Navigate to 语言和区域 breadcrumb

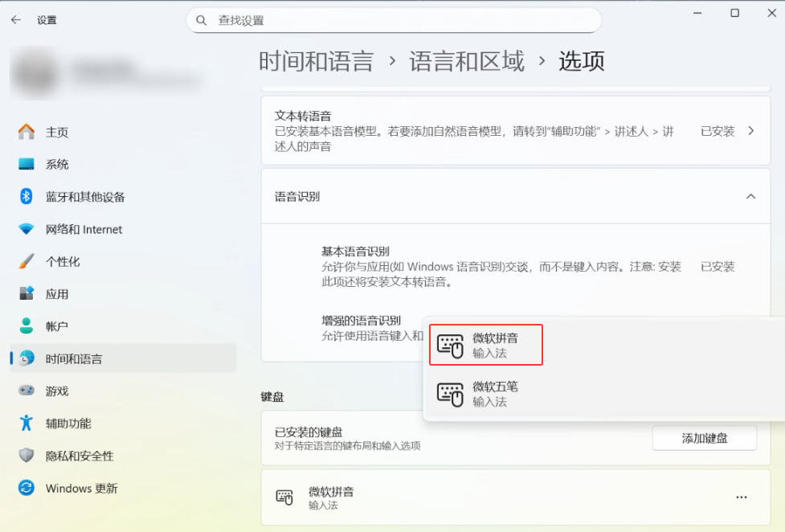(467, 62)
